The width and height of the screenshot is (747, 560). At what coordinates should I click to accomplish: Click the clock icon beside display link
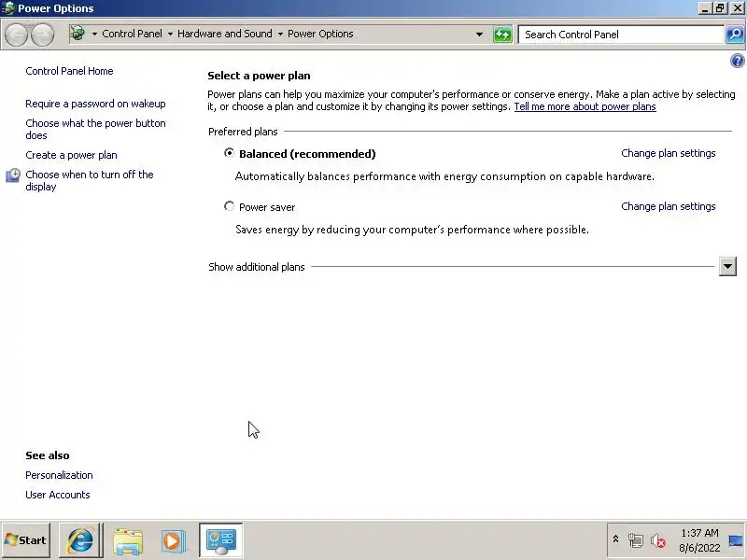[x=13, y=175]
